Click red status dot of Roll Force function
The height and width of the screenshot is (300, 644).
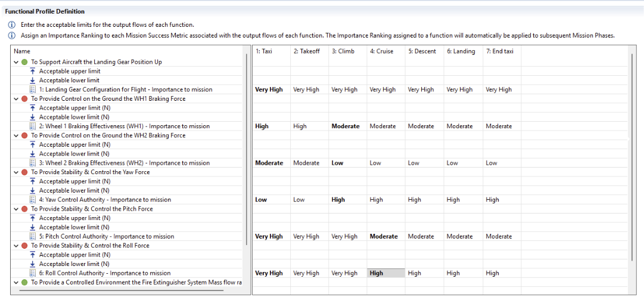click(x=24, y=245)
